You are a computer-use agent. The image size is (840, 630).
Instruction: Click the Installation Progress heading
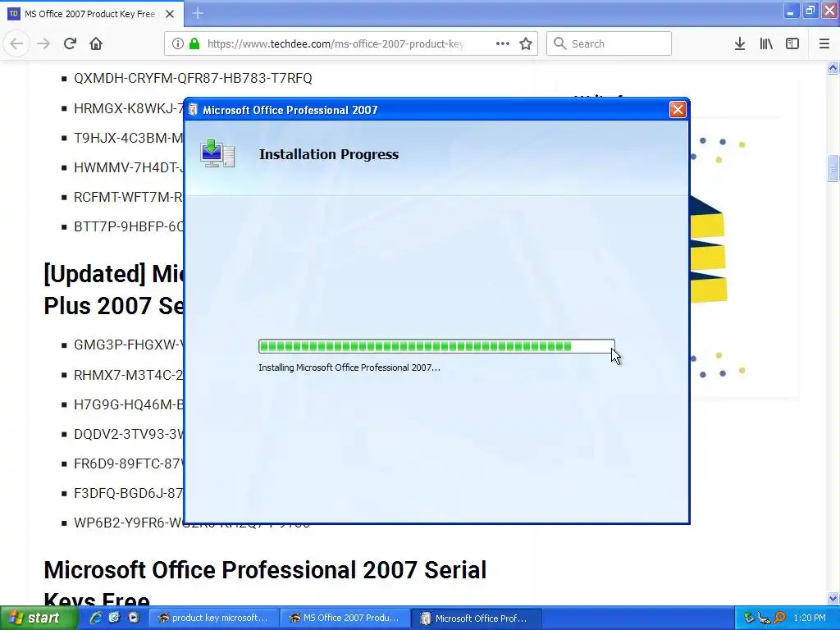[329, 154]
